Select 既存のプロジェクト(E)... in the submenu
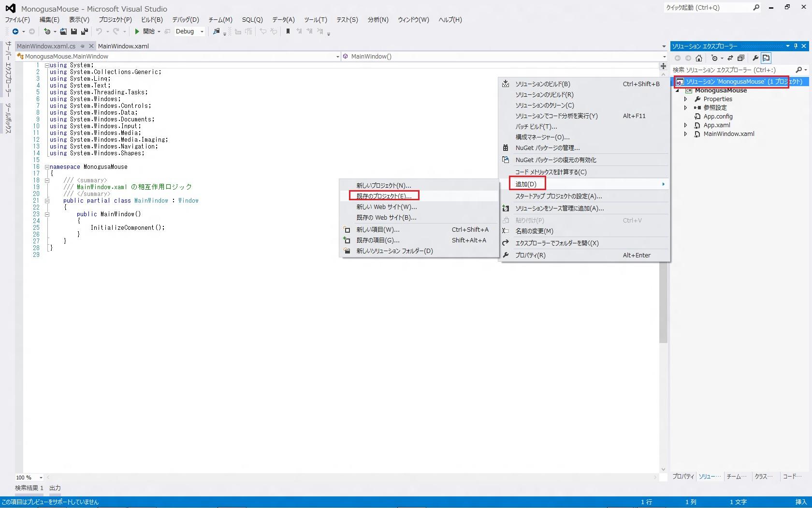Viewport: 812px width, 508px height. click(x=384, y=196)
